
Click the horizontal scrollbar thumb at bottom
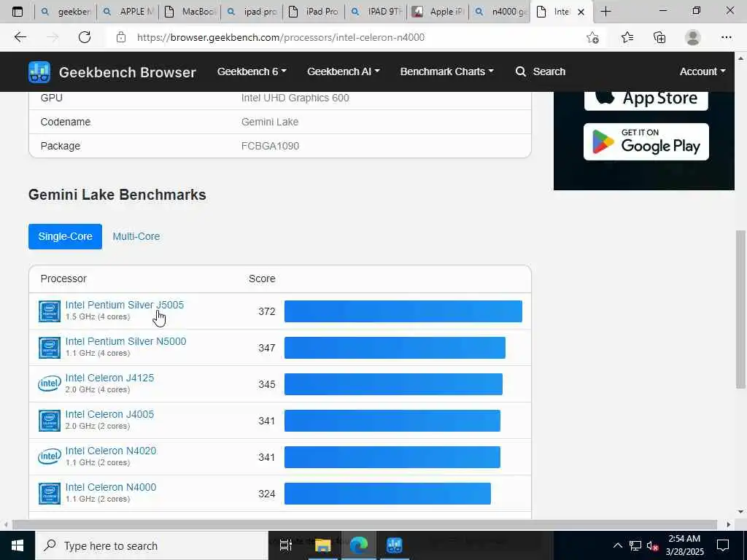pos(365,525)
